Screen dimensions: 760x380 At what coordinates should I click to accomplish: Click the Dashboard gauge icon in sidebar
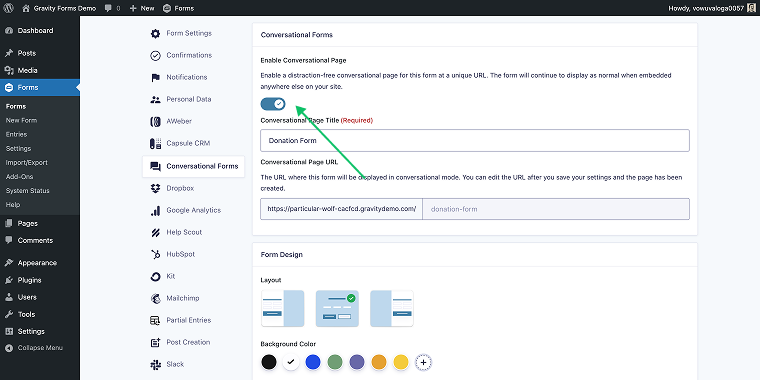(9, 31)
